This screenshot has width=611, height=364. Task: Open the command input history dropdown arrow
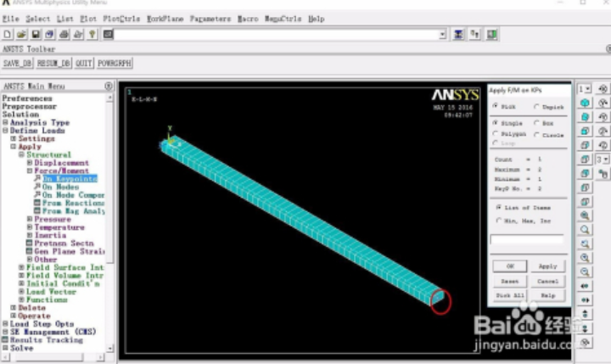pyautogui.click(x=443, y=35)
